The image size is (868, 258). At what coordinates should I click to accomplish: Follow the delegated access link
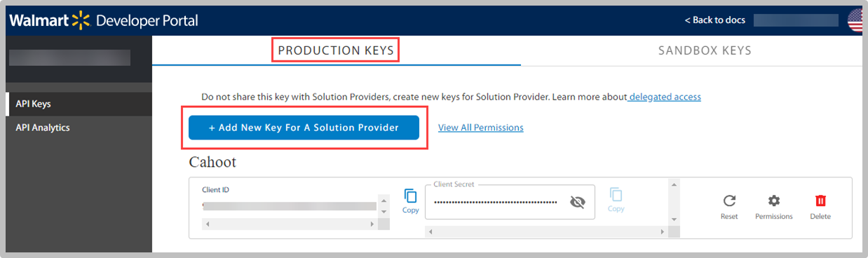coord(665,97)
